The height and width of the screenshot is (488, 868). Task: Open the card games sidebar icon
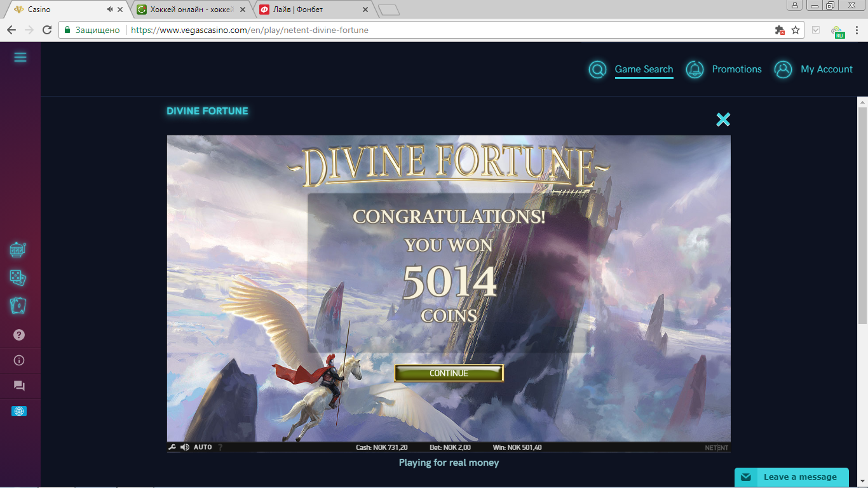pos(18,306)
